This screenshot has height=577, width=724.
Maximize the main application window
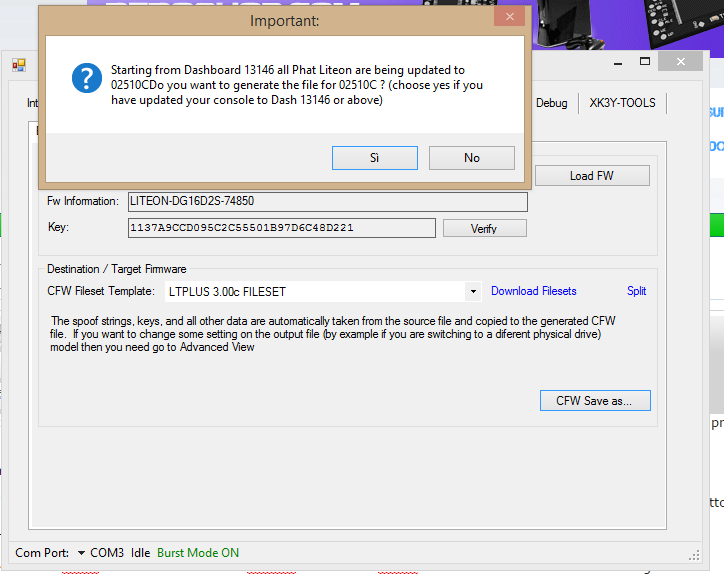(645, 61)
